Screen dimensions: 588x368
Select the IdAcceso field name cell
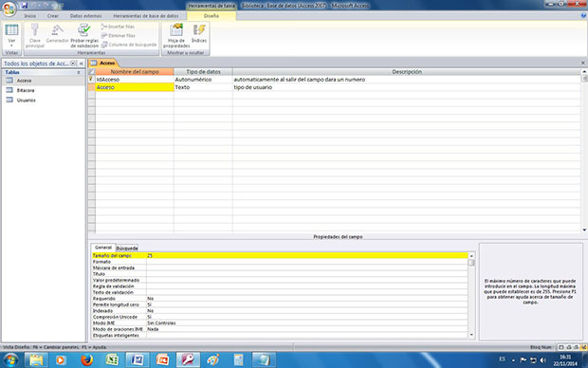(x=135, y=80)
